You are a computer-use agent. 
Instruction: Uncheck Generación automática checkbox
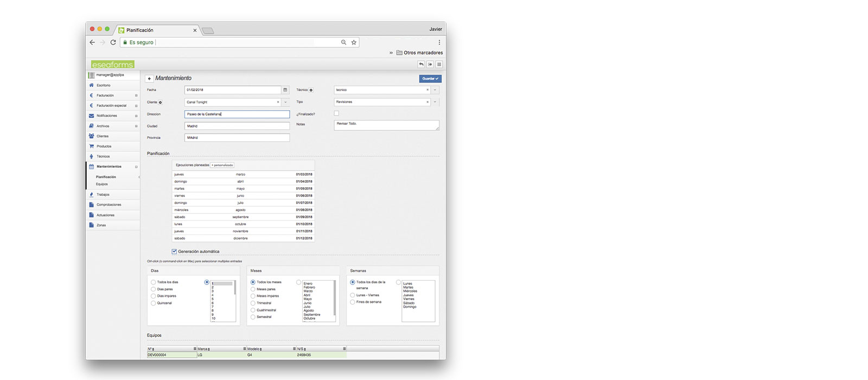coord(174,251)
